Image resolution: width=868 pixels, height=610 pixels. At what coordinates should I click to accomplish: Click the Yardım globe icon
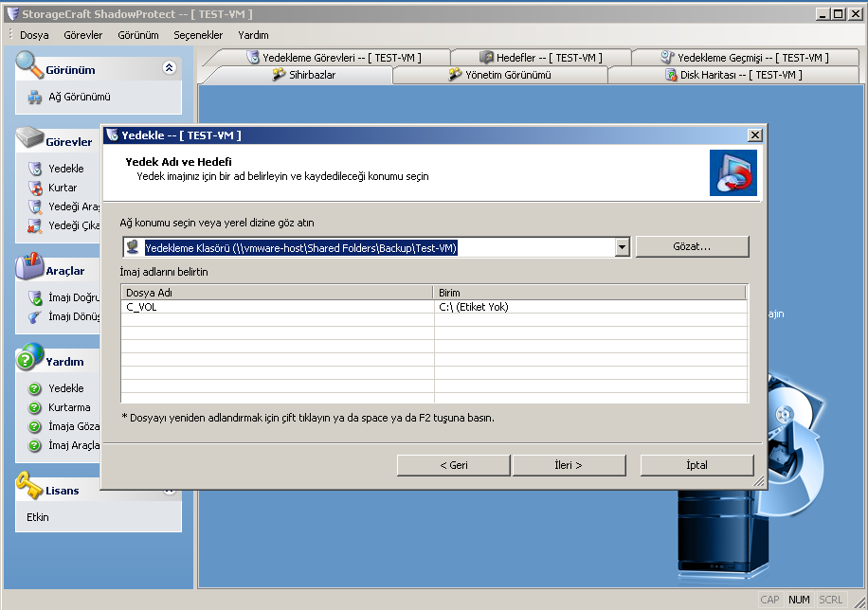30,357
